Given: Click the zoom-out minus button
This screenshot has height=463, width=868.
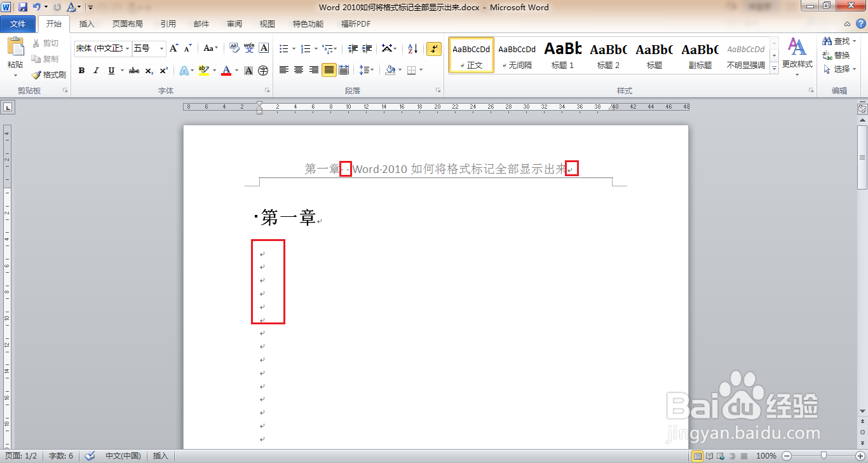Looking at the screenshot, I should pos(787,456).
